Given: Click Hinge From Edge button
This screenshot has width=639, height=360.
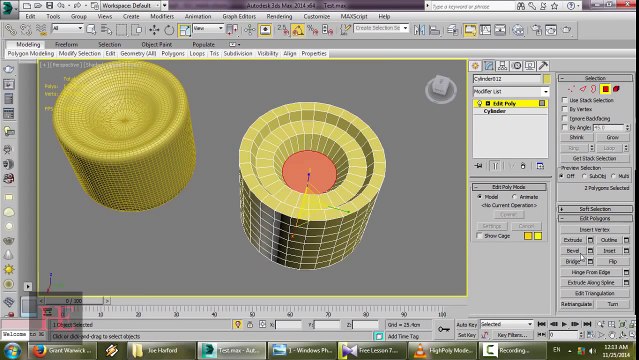Looking at the screenshot, I should coord(591,272).
